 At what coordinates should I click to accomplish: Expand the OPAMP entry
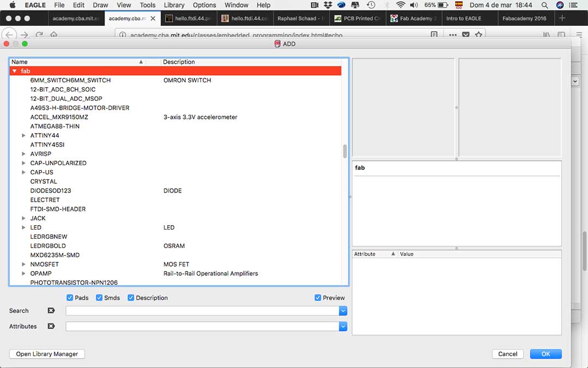point(23,273)
